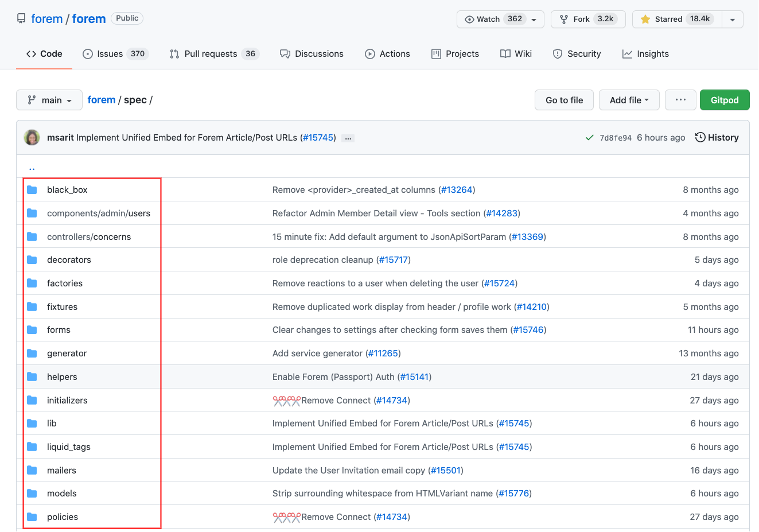Open the Actions tab
Image resolution: width=759 pixels, height=532 pixels.
point(387,54)
